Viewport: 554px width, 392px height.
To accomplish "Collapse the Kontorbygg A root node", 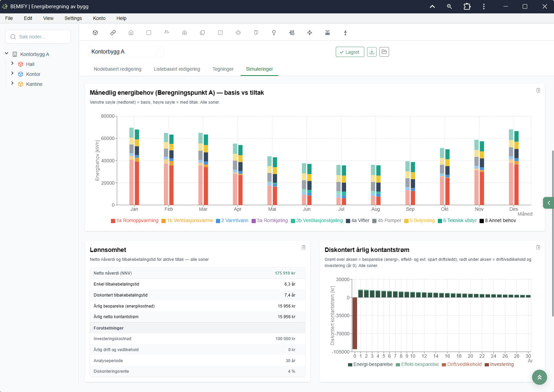I will (x=7, y=54).
